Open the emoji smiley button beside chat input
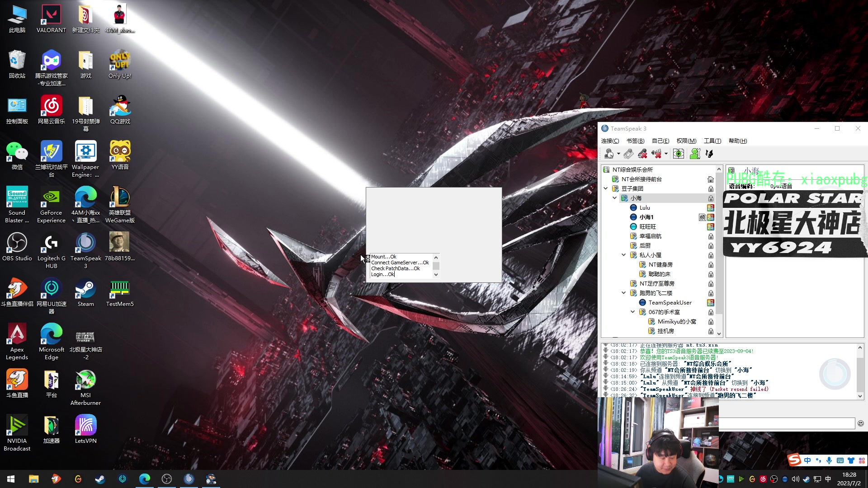868x488 pixels. pyautogui.click(x=861, y=423)
